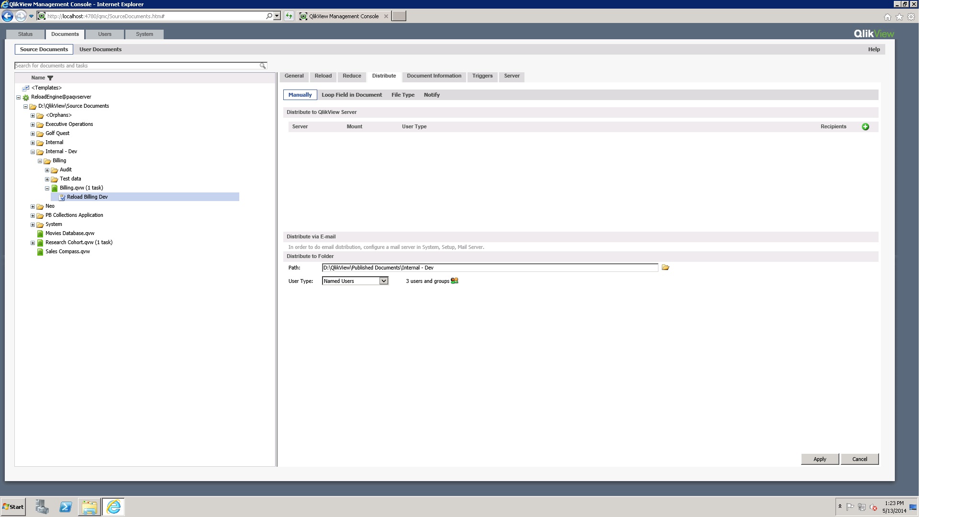Collapse the D:\QlikView\Source Documents folder
Screen dimensions: 980x517
click(26, 106)
